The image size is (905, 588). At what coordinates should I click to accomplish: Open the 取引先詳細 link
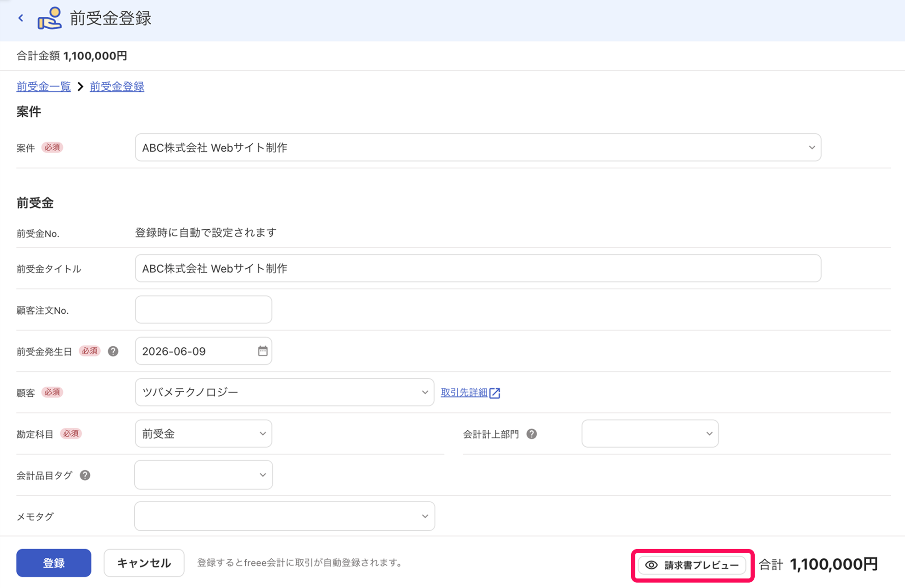tap(464, 392)
